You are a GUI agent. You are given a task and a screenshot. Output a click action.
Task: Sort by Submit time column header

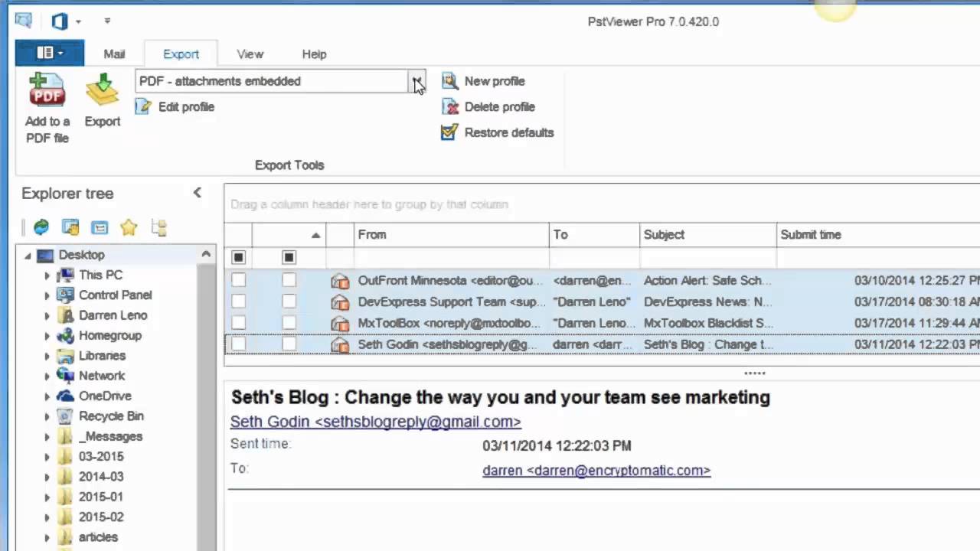[x=878, y=235]
